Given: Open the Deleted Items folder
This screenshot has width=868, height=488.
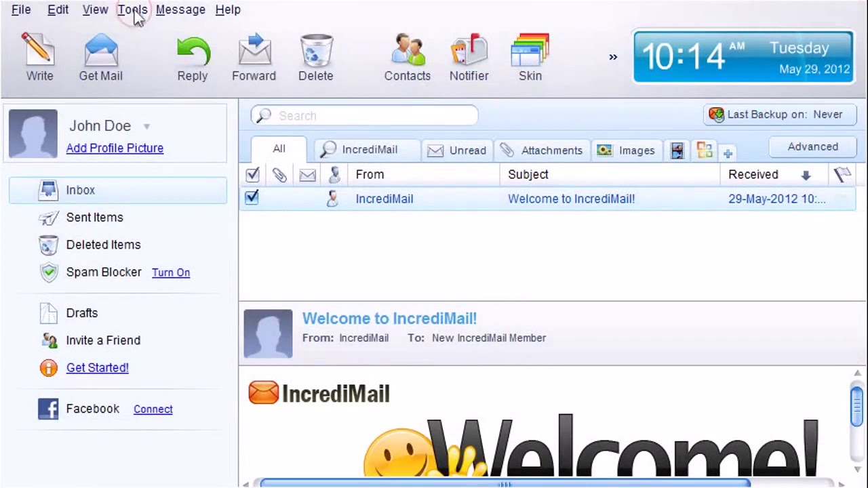Looking at the screenshot, I should pyautogui.click(x=103, y=245).
